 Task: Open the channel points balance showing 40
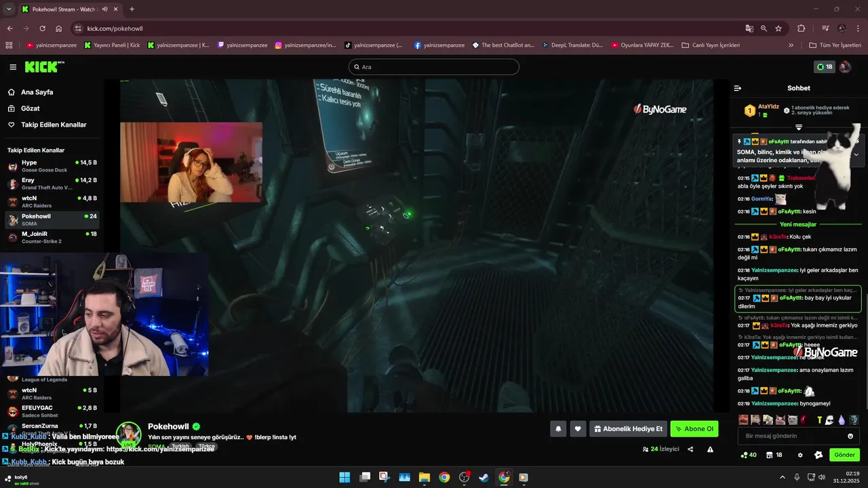(749, 455)
